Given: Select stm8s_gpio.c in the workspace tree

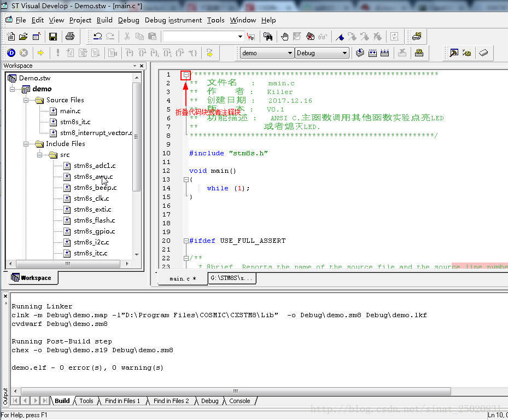Looking at the screenshot, I should coord(94,231).
